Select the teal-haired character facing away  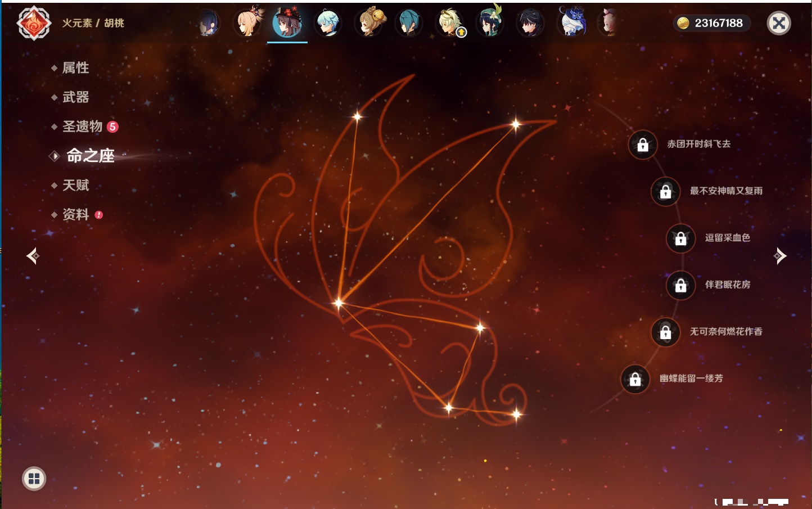[x=409, y=23]
